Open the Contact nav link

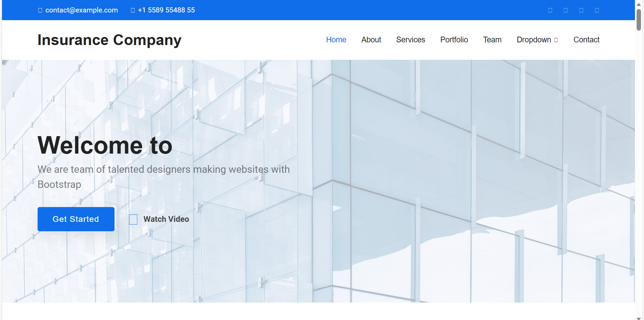(x=586, y=40)
